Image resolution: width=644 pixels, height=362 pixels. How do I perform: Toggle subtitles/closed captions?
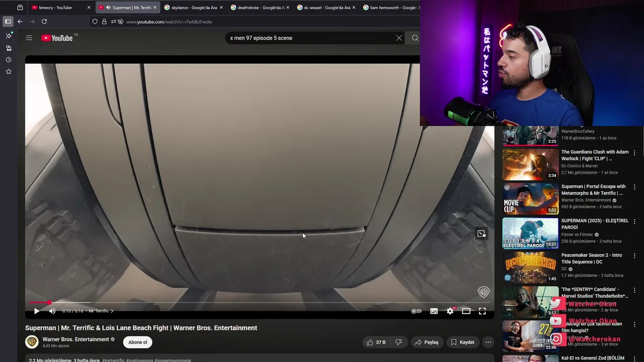tap(434, 311)
